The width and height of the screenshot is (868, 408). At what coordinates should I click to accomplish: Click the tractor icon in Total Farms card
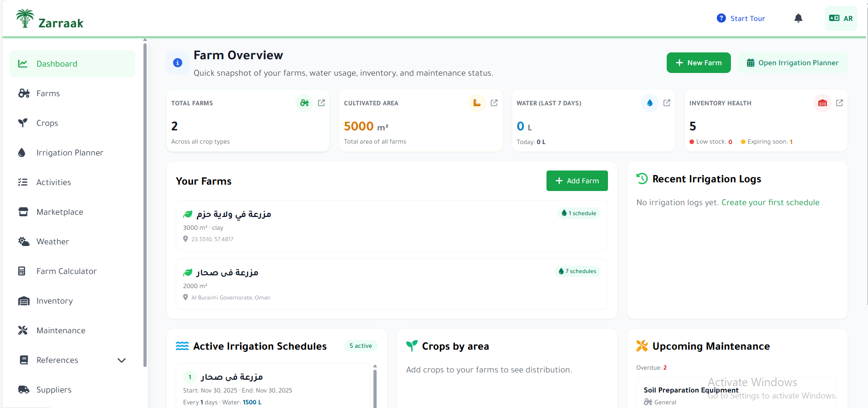tap(304, 103)
